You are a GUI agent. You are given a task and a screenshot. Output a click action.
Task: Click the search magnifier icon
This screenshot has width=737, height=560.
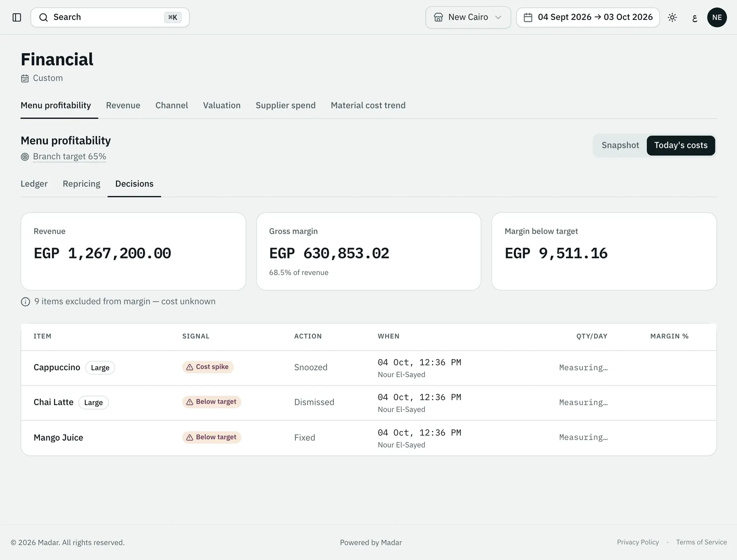tap(43, 17)
